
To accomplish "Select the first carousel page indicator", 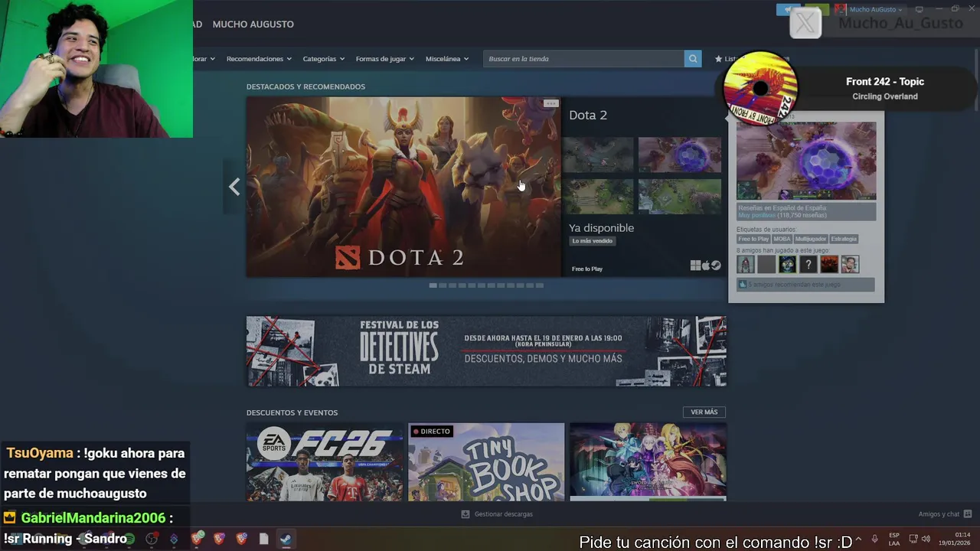I will pyautogui.click(x=433, y=285).
